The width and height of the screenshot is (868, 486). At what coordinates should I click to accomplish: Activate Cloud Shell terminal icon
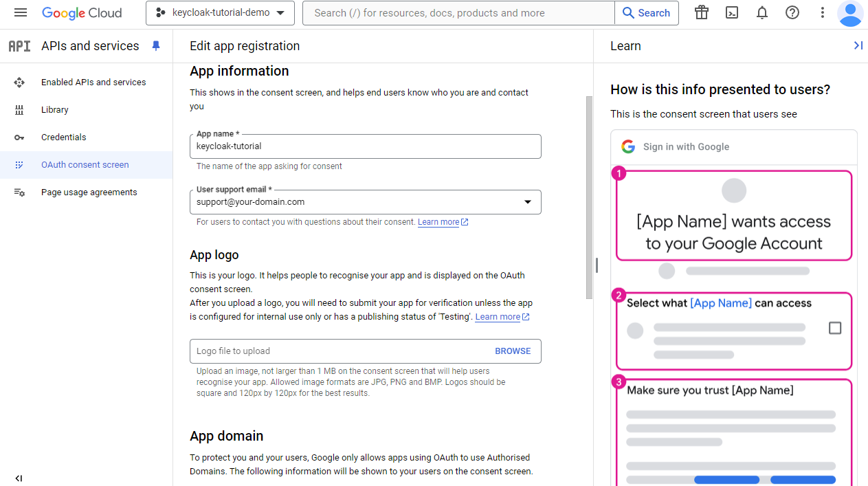pyautogui.click(x=732, y=13)
